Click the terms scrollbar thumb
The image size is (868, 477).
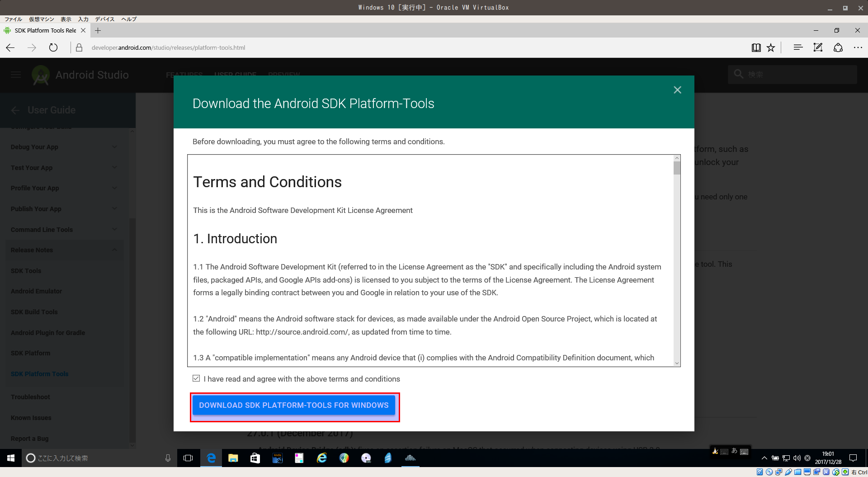click(677, 168)
